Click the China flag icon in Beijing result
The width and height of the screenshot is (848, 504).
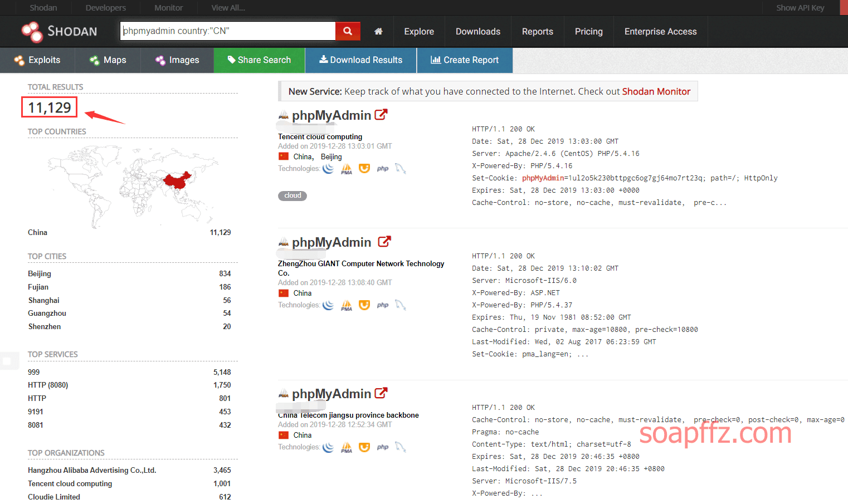(x=284, y=156)
